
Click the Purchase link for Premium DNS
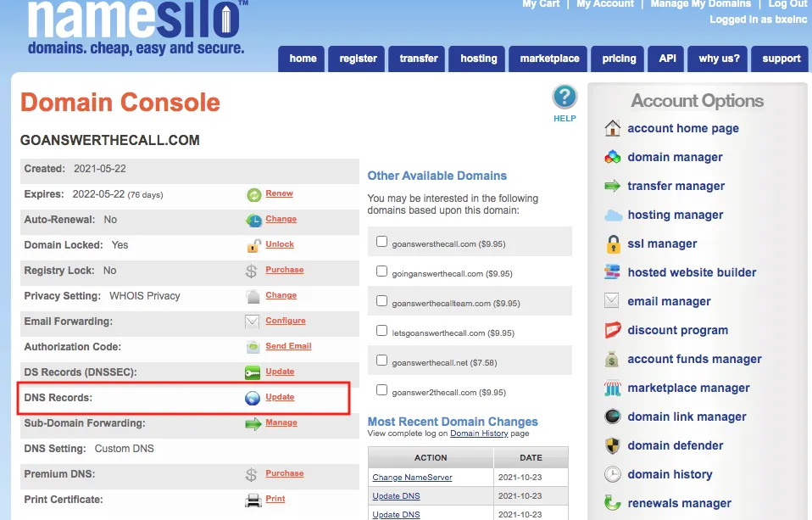click(284, 473)
